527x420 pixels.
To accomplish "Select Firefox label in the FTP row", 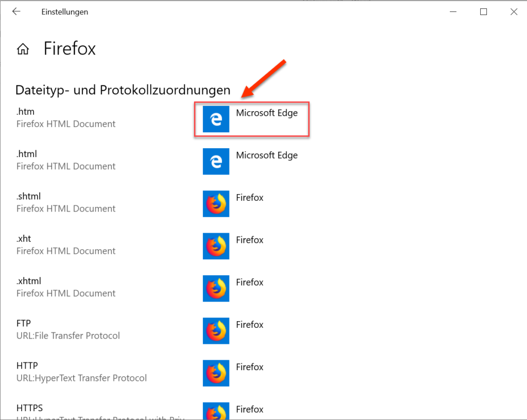I will pos(250,325).
